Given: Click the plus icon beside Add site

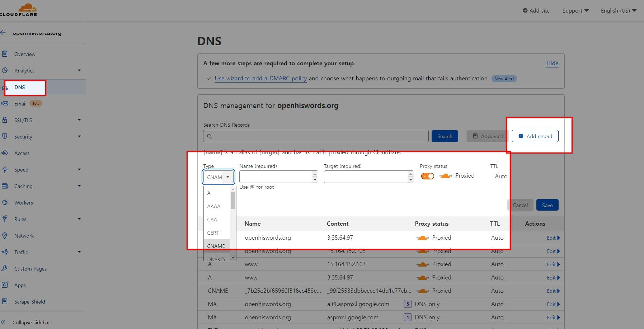Looking at the screenshot, I should click(x=525, y=11).
